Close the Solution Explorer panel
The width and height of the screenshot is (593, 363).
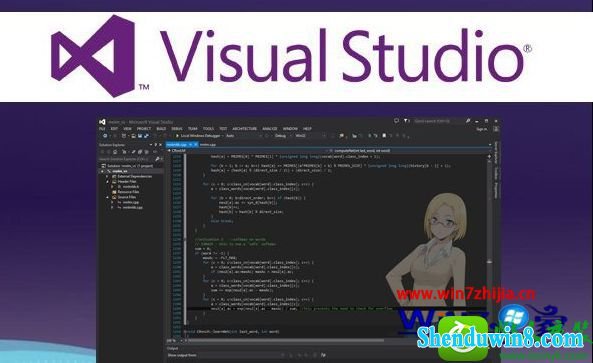click(160, 145)
